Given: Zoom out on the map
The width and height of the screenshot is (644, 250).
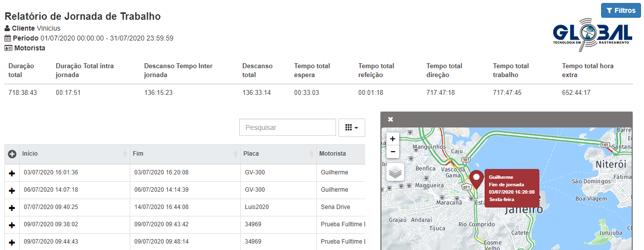Looking at the screenshot, I should point(393,152).
